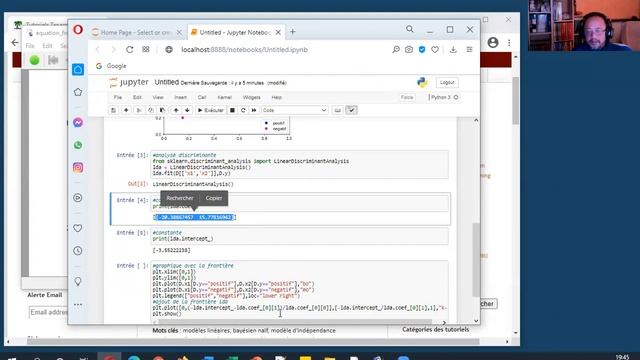Viewport: 640px width, 360px height.
Task: Open the ad blocker shield icon
Action: pyautogui.click(x=422, y=50)
